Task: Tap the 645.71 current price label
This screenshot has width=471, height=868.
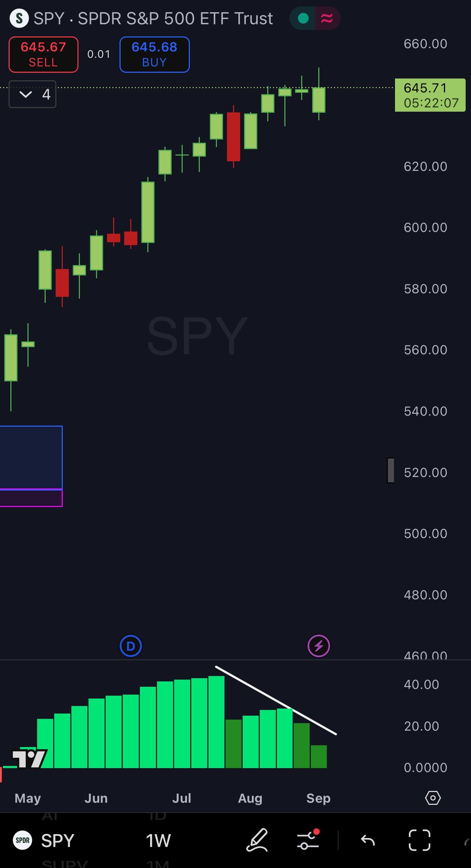Action: click(x=430, y=95)
